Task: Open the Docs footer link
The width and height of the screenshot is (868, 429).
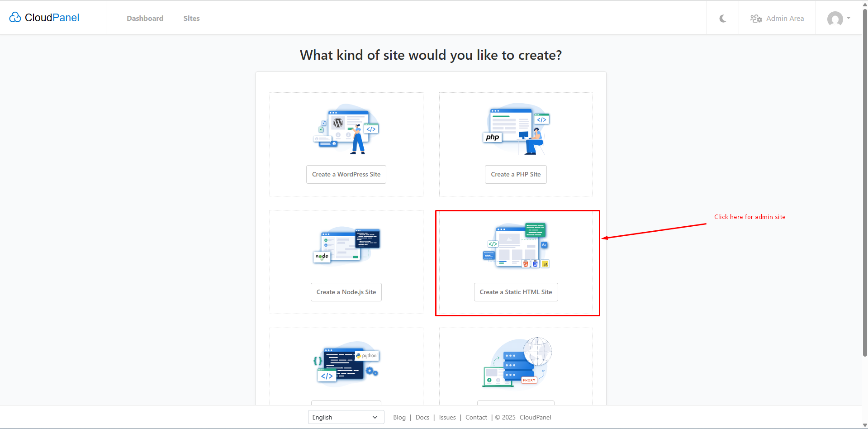Action: (422, 417)
